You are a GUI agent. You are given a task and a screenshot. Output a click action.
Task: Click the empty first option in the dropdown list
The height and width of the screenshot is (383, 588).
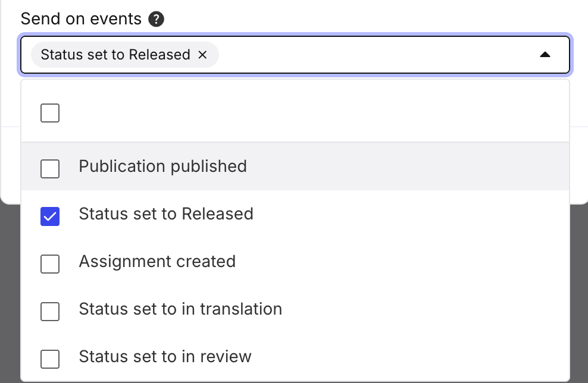tap(238, 112)
